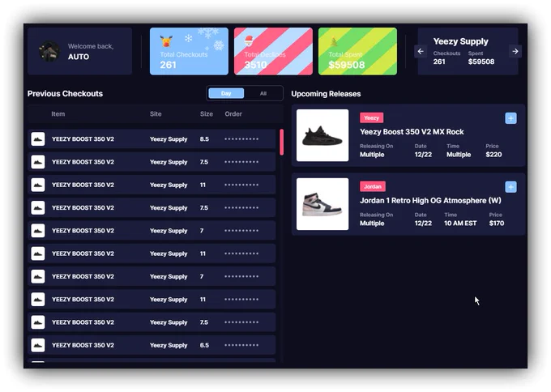Click the Order column header
551x392 pixels.
pyautogui.click(x=233, y=114)
